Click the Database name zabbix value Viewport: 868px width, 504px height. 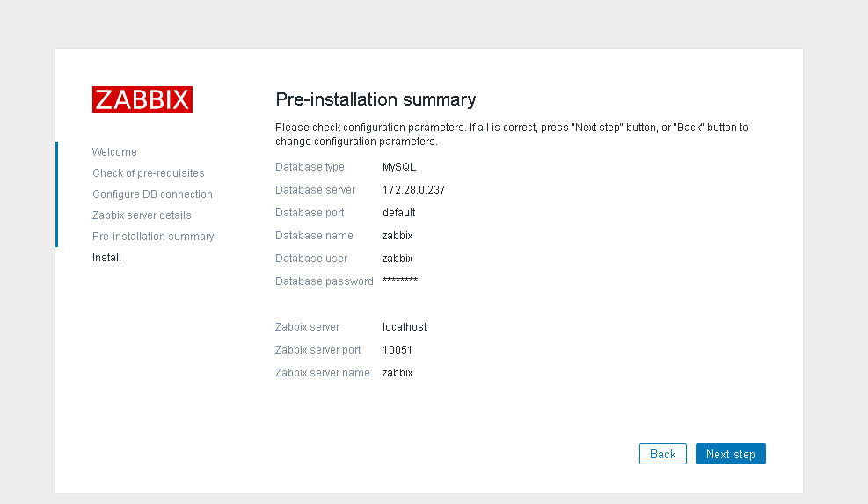pyautogui.click(x=398, y=236)
